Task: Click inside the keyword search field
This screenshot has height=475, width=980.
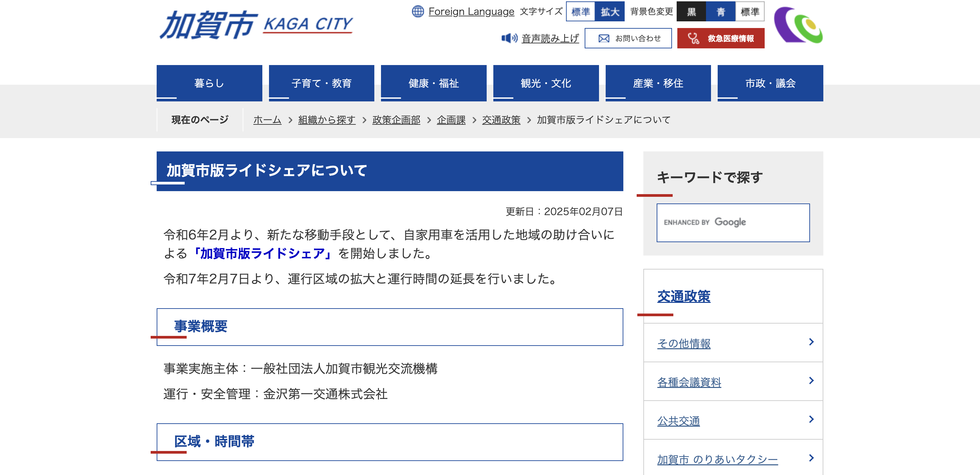Action: pyautogui.click(x=733, y=222)
